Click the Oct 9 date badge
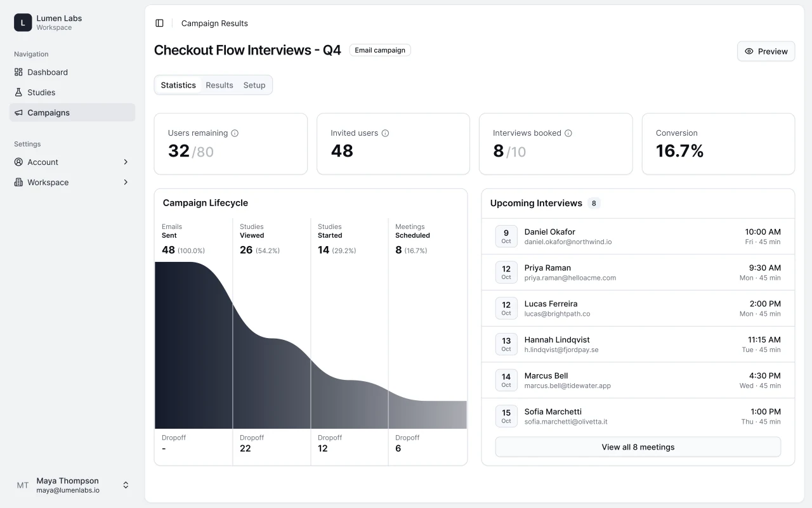 pyautogui.click(x=506, y=237)
